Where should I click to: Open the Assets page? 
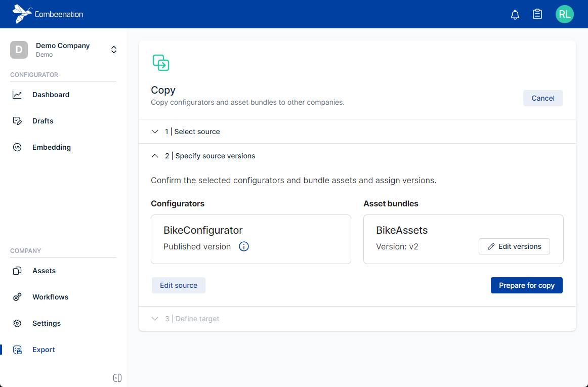pyautogui.click(x=44, y=271)
